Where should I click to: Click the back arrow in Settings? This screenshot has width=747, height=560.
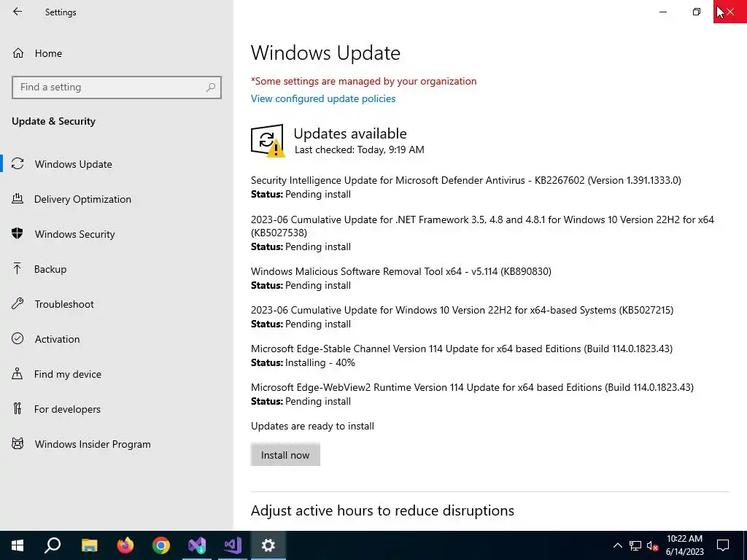(x=18, y=12)
